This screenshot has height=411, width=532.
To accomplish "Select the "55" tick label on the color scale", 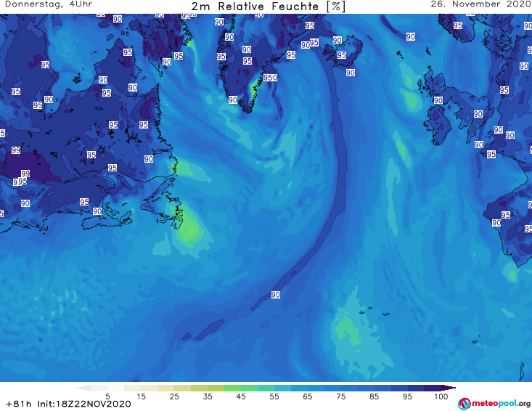I will point(274,396).
